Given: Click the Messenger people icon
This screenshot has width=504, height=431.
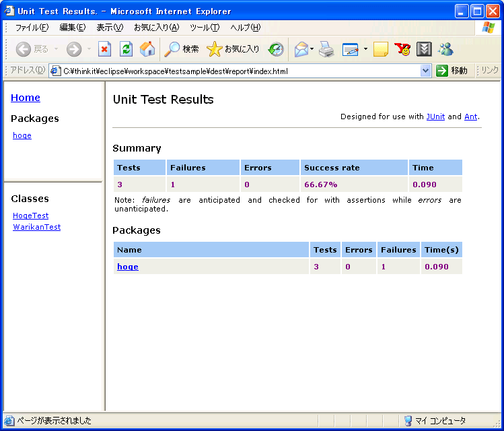Looking at the screenshot, I should 445,49.
